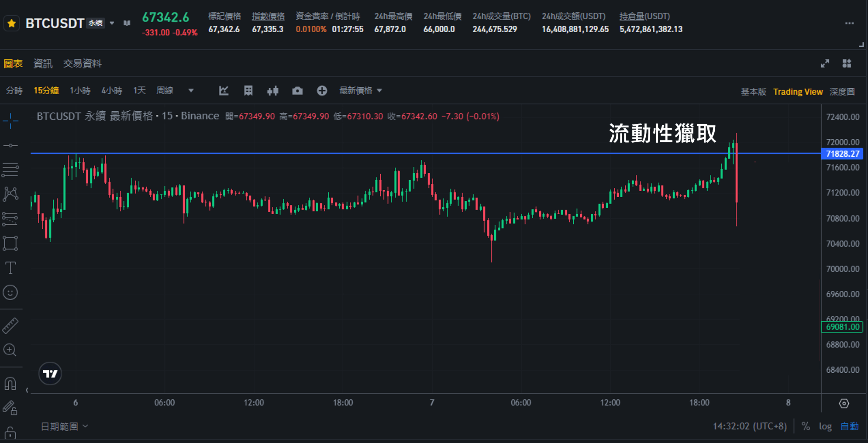Switch to the 交易資料 tab
The width and height of the screenshot is (868, 443).
(82, 64)
